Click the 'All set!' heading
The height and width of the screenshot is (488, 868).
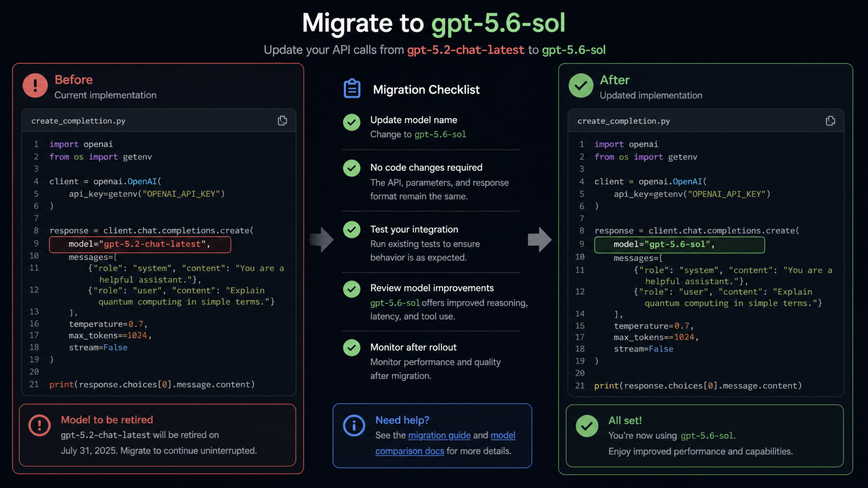tap(625, 421)
